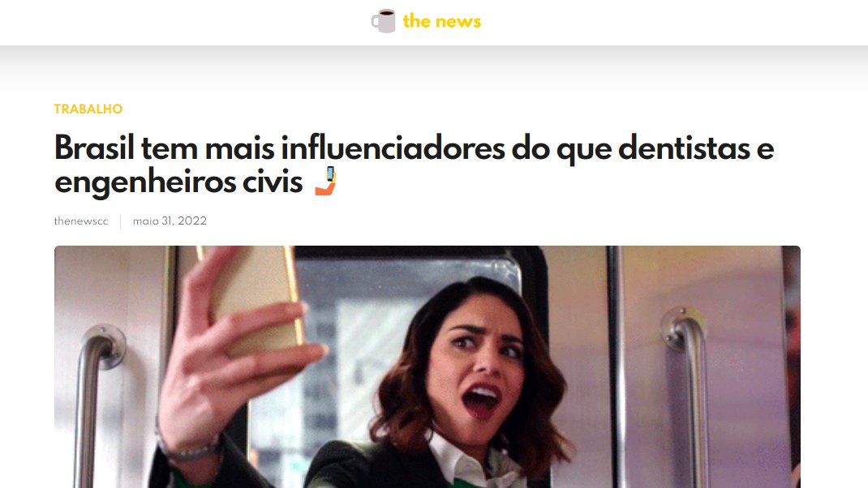This screenshot has width=868, height=488.
Task: Click the divider between author and date
Action: (121, 221)
